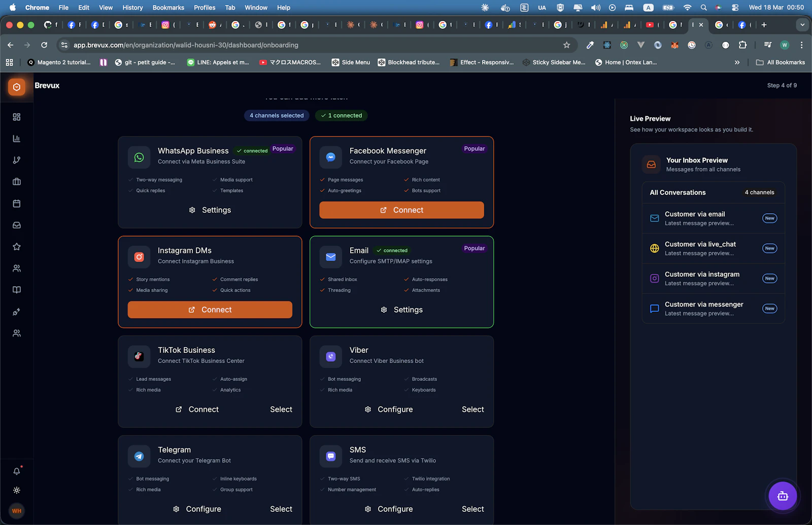Click the WhatsApp Business channel icon
Screen dimensions: 812x525
139,157
